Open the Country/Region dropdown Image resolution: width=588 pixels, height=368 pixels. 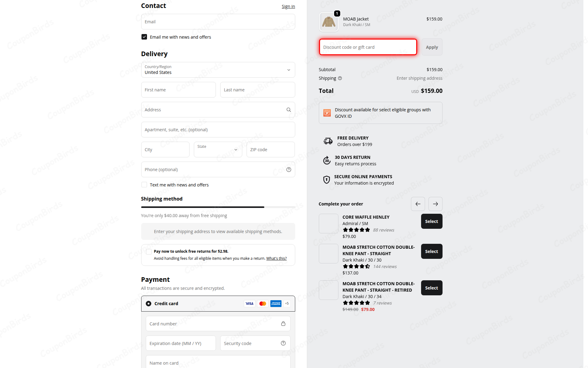(218, 70)
